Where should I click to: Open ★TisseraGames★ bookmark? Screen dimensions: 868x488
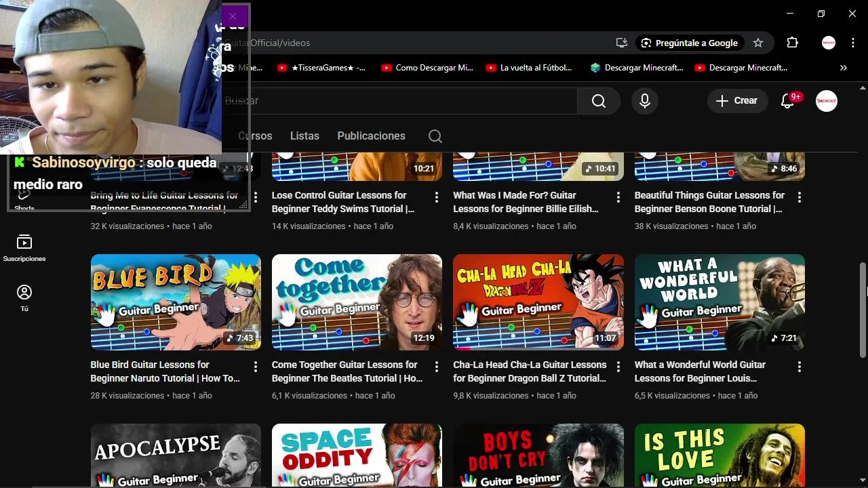(321, 68)
